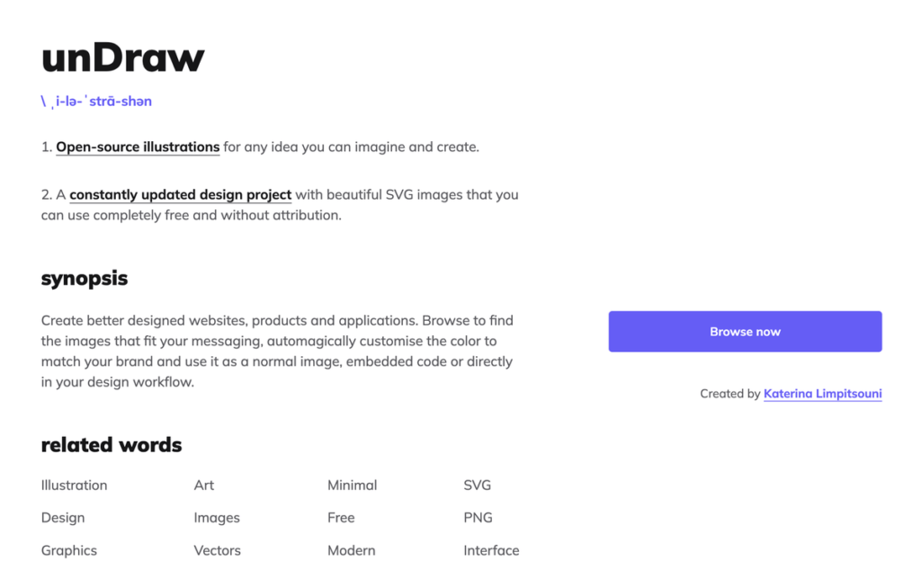Screen dimensions: 921x588
Task: Click the related words heading
Action: [x=111, y=445]
